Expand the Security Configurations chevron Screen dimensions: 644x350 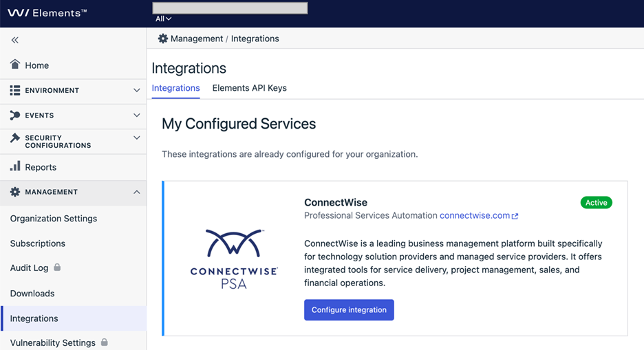137,138
